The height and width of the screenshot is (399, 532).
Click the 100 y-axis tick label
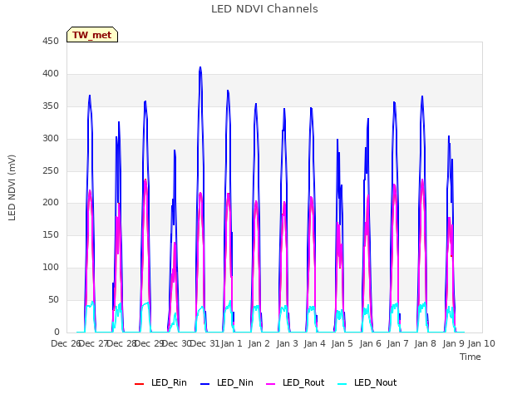(x=51, y=268)
